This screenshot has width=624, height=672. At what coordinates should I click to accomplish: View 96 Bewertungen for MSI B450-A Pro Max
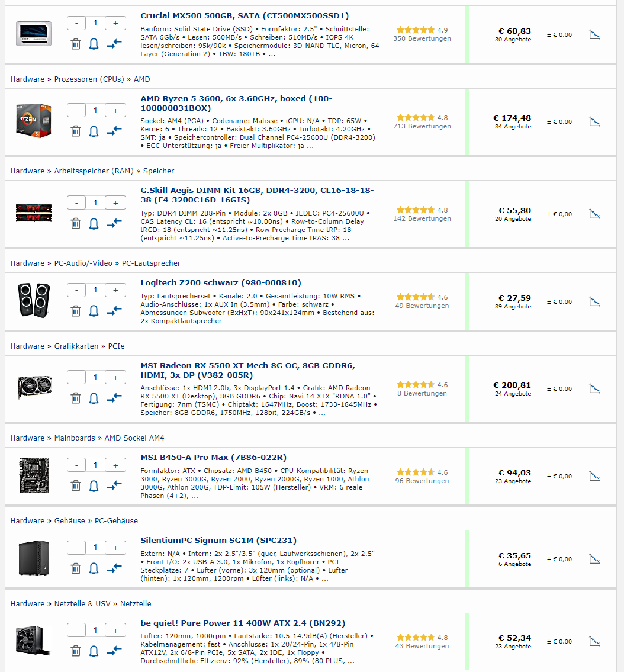422,481
